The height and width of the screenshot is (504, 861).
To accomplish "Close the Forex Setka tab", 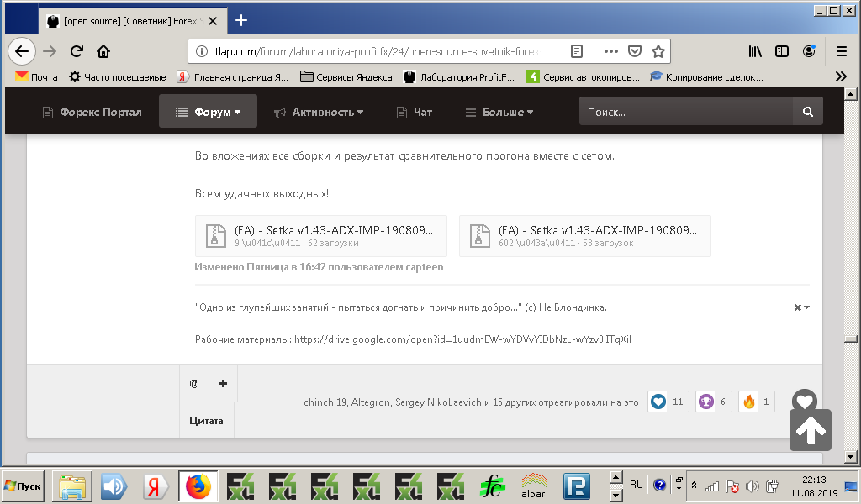I will click(213, 21).
